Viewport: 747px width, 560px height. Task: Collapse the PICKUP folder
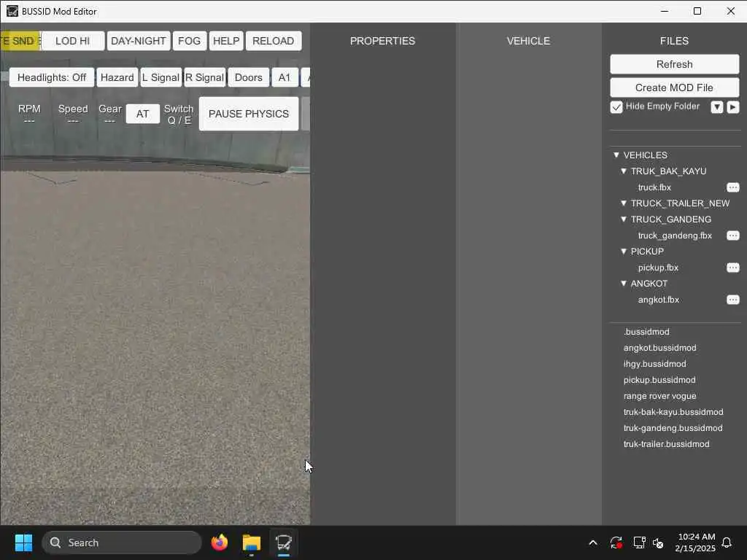624,252
